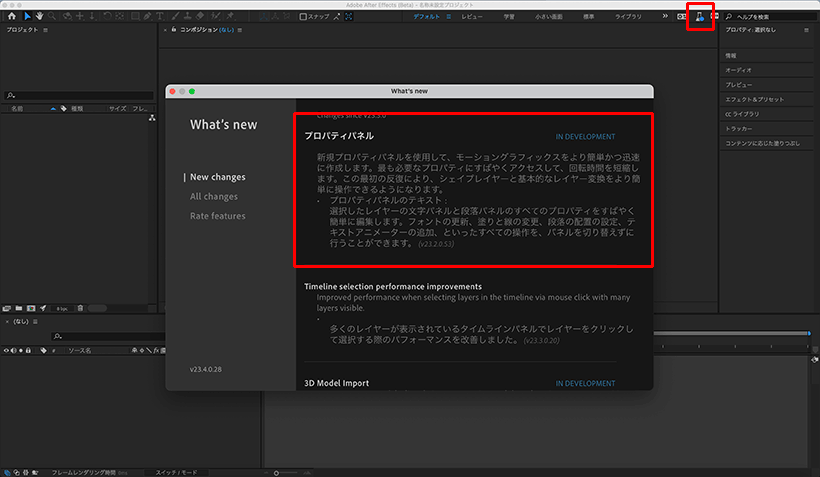The width and height of the screenshot is (820, 477).
Task: Toggle the shy switch column in timeline
Action: coord(134,350)
